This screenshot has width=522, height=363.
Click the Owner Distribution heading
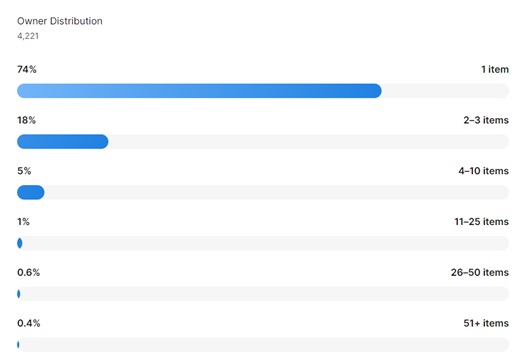coord(60,21)
